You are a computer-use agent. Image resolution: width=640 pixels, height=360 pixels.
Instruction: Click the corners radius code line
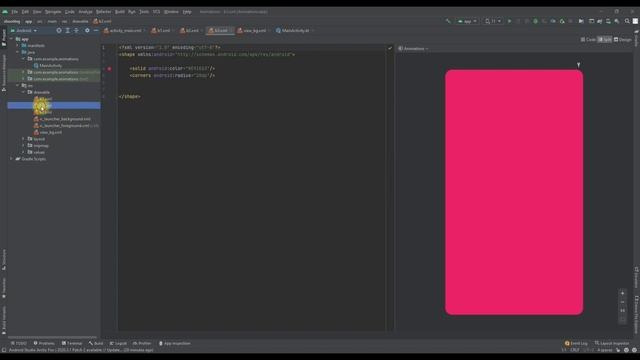coord(172,76)
